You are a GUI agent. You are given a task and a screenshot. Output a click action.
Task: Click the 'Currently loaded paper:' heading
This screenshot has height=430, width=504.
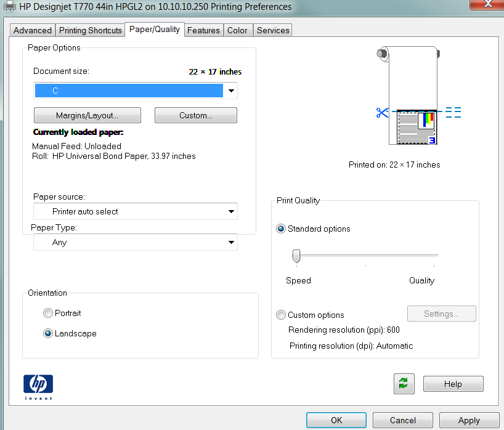78,132
